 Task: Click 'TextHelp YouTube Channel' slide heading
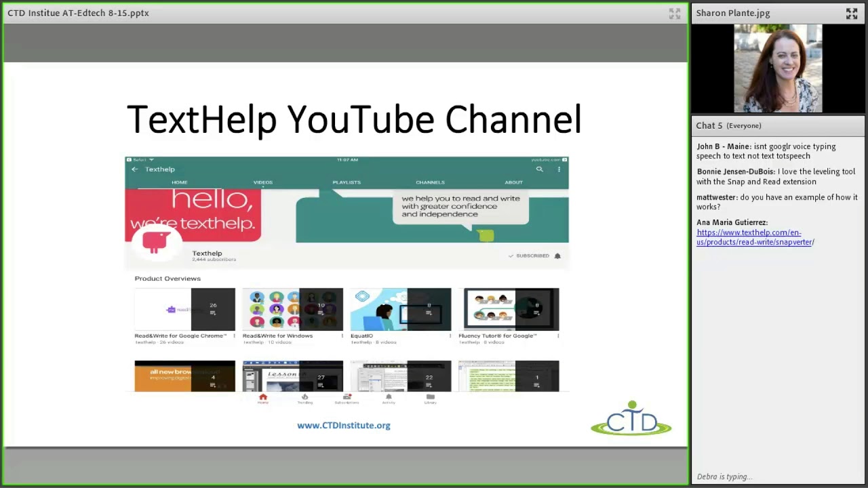[354, 120]
